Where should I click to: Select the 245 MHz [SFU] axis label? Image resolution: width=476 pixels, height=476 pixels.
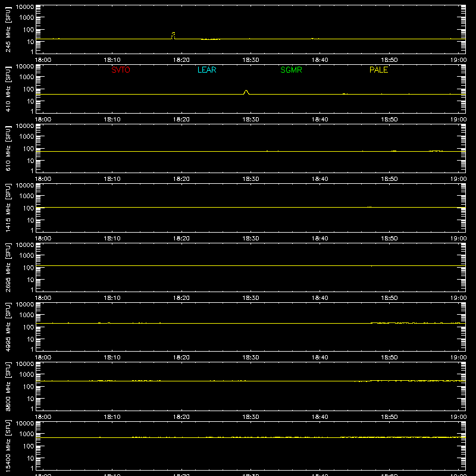[x=8, y=29]
